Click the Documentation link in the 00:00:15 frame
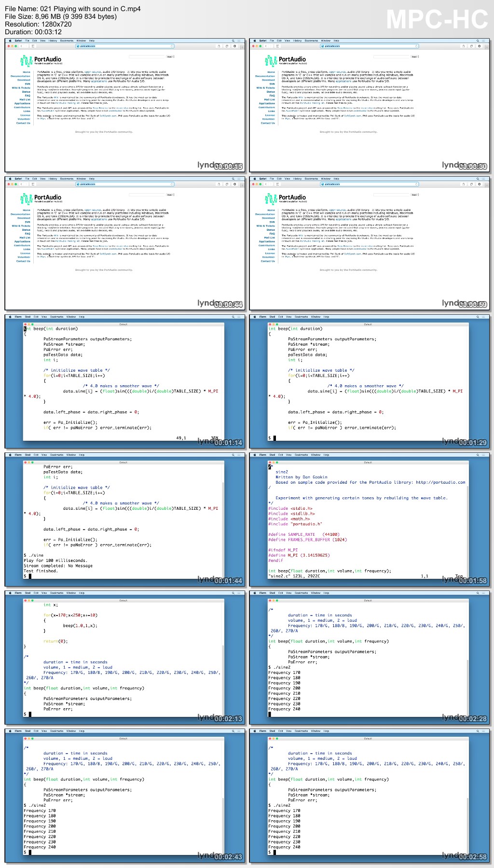The height and width of the screenshot is (868, 494). pyautogui.click(x=20, y=76)
